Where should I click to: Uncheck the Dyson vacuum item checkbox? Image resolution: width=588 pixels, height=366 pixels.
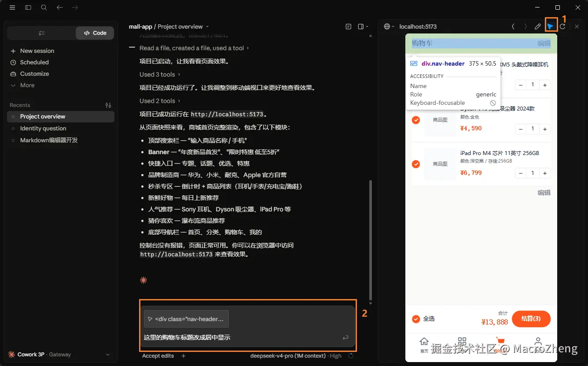pyautogui.click(x=416, y=120)
